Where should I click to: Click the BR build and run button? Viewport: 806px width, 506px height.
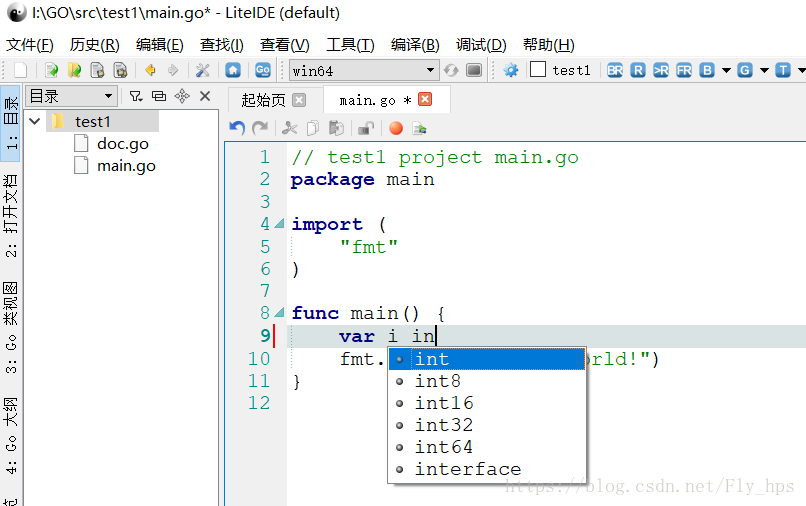(615, 70)
